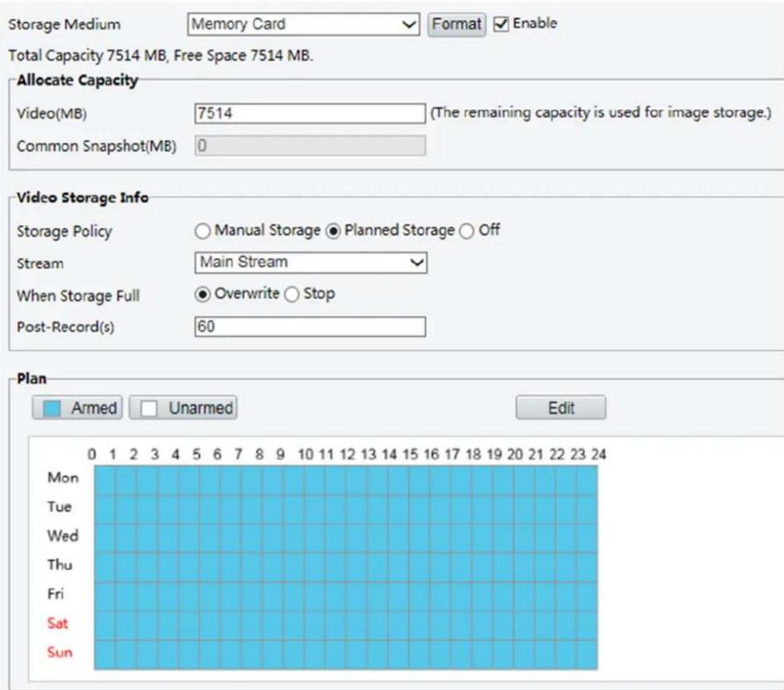This screenshot has width=784, height=690.
Task: Click the Wed row label
Action: click(x=63, y=536)
